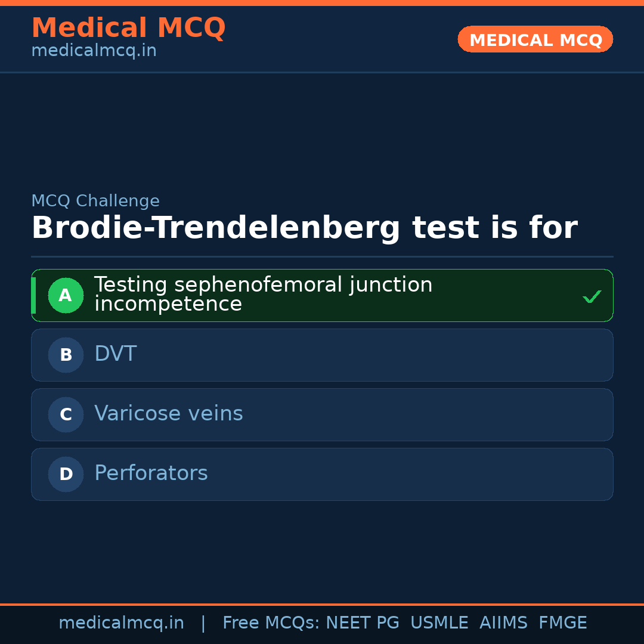Click the 'Brodie-Trendelenberg test is for' question heading

(304, 228)
